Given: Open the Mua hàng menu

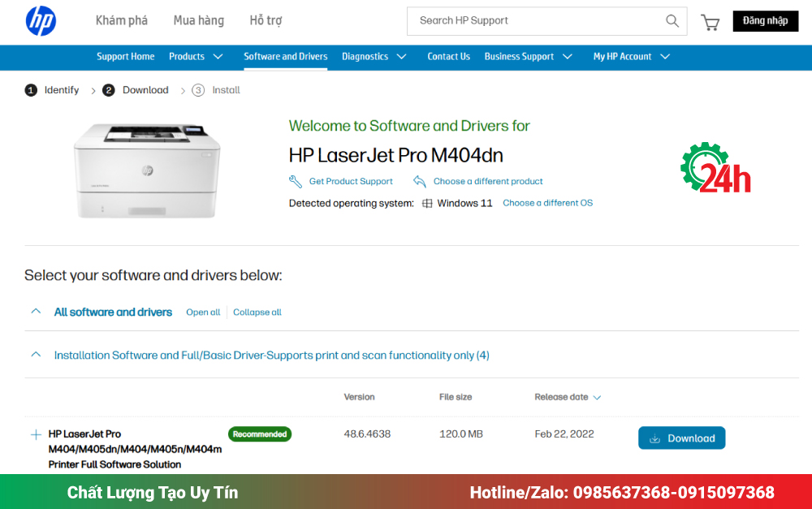Looking at the screenshot, I should (x=199, y=21).
